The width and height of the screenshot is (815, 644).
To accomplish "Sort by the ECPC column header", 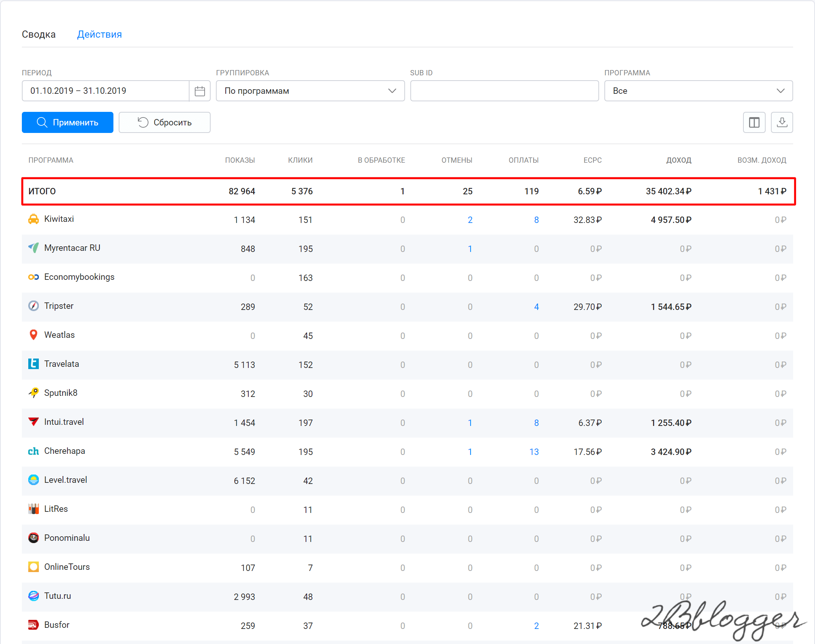I will click(592, 160).
